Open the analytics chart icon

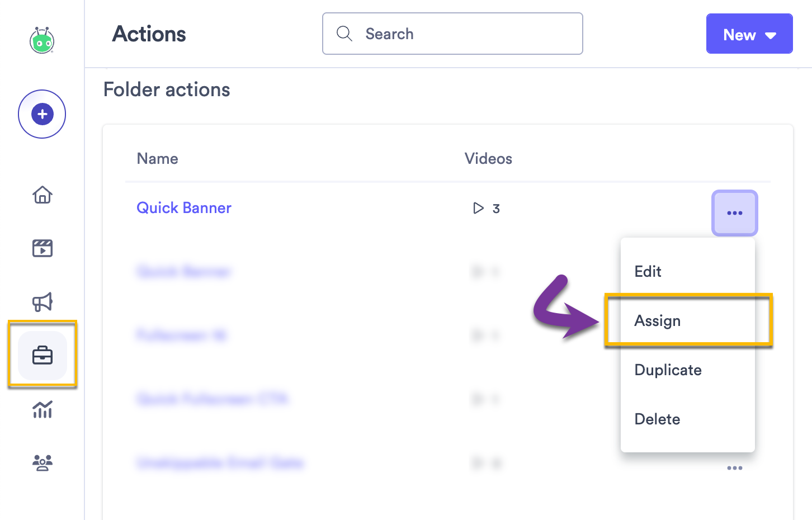click(42, 410)
